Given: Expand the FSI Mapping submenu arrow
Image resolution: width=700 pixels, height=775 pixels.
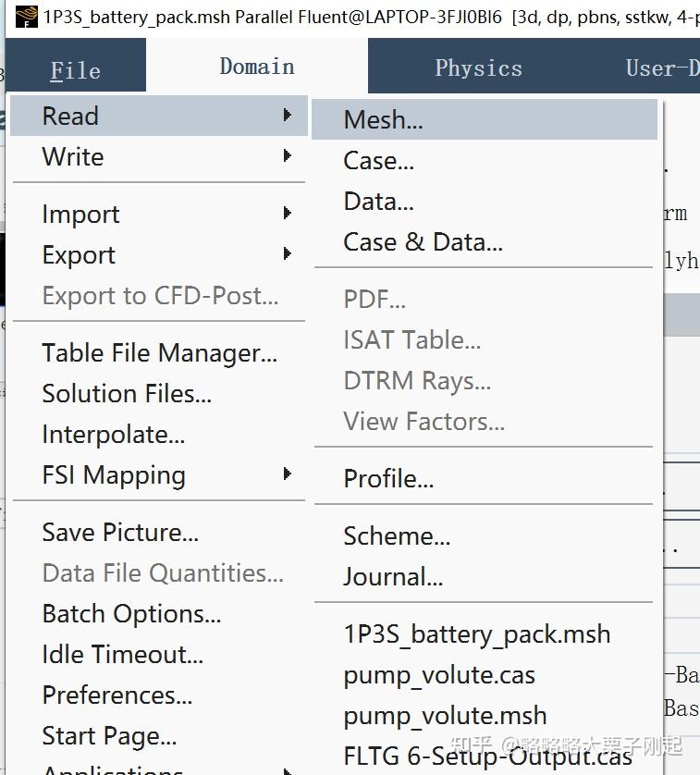Looking at the screenshot, I should coord(287,474).
